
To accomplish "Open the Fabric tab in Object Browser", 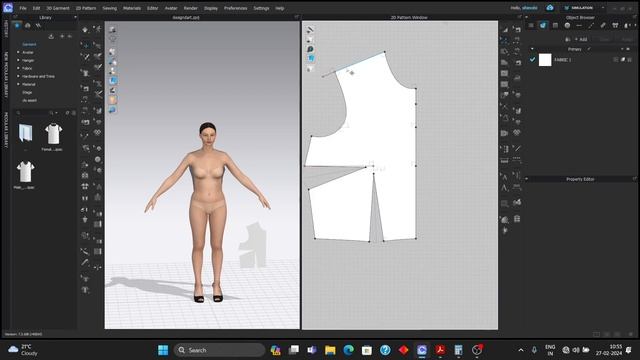I will pyautogui.click(x=543, y=25).
